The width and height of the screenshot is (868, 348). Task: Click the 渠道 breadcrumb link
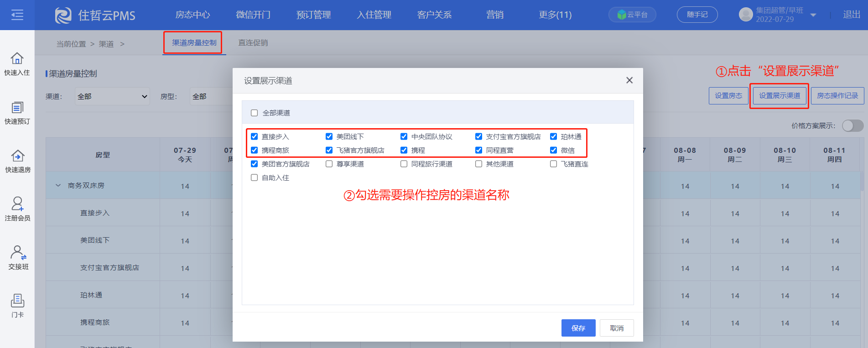(x=106, y=44)
